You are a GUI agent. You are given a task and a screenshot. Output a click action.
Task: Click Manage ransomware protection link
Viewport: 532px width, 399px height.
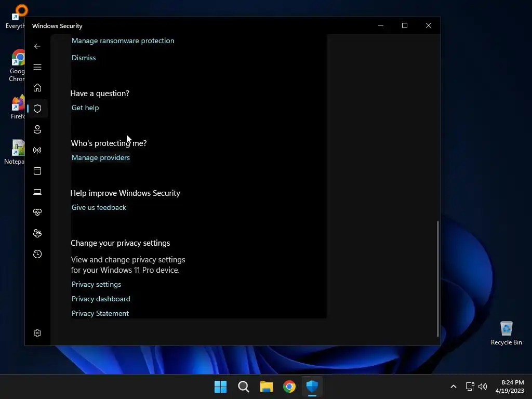point(123,41)
